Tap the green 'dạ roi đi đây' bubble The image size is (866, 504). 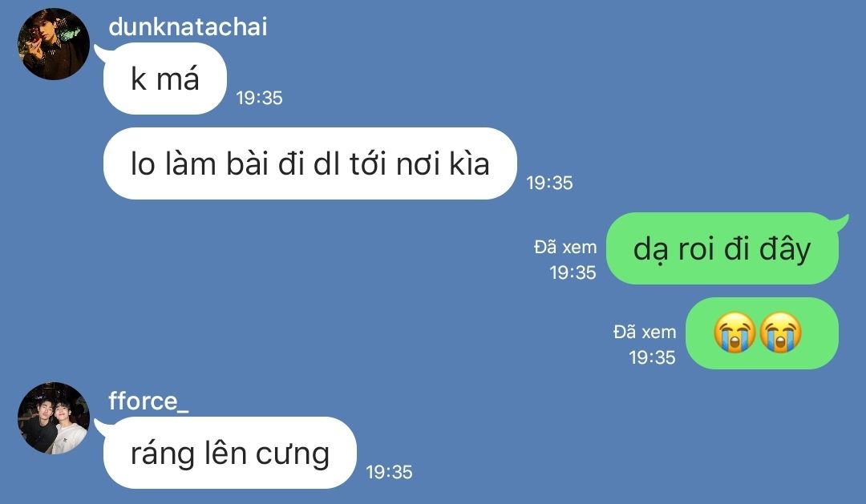pos(722,248)
